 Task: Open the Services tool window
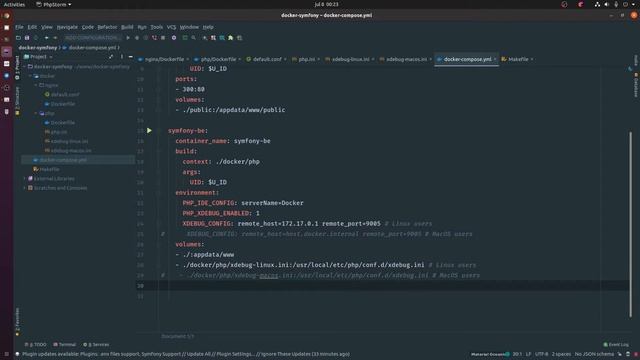point(96,344)
